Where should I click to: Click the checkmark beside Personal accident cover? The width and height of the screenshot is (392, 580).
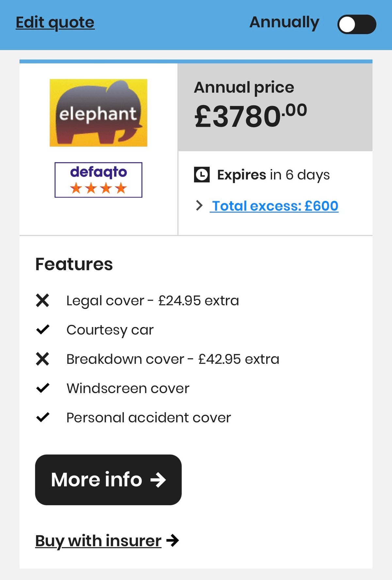pyautogui.click(x=42, y=417)
